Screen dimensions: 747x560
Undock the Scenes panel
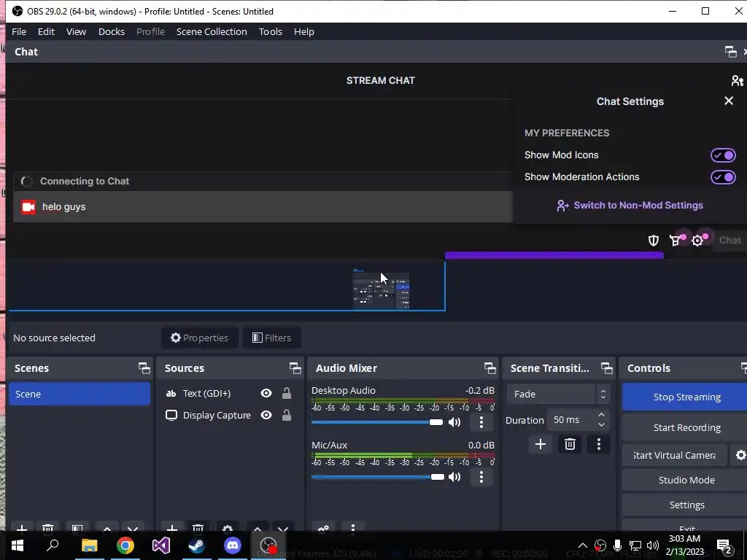pyautogui.click(x=144, y=368)
